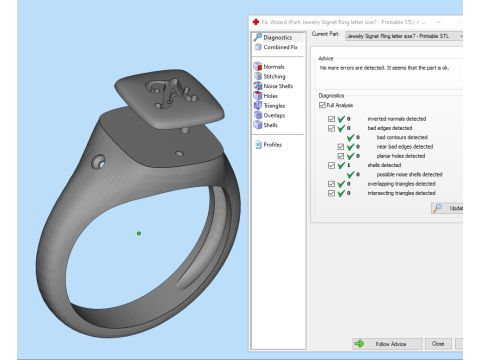This screenshot has width=480, height=360.
Task: Click green check next to bad contours
Action: (x=351, y=137)
